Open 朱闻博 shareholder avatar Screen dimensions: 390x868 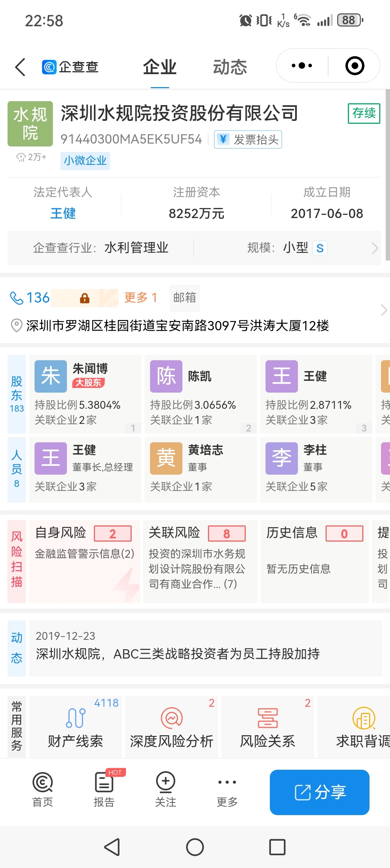click(x=51, y=376)
